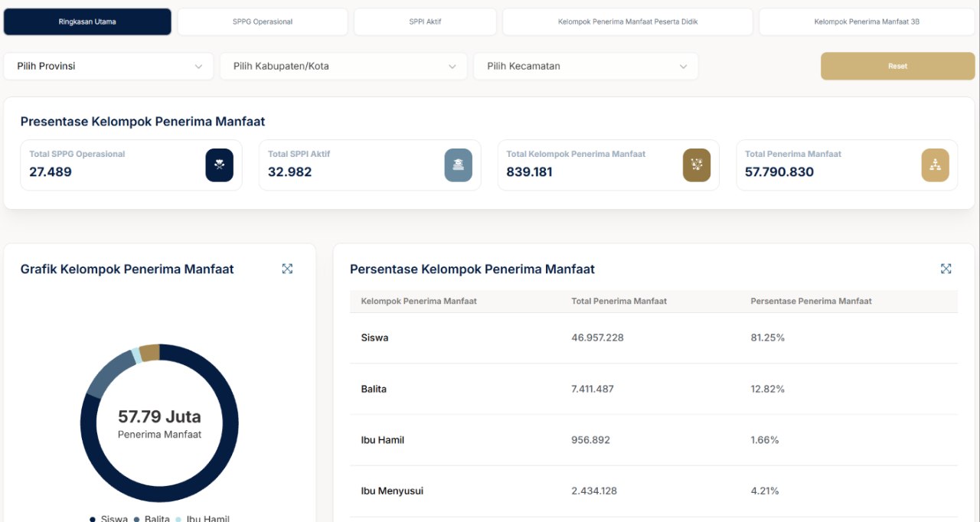Click the 81.25% percentage cell

click(x=767, y=338)
